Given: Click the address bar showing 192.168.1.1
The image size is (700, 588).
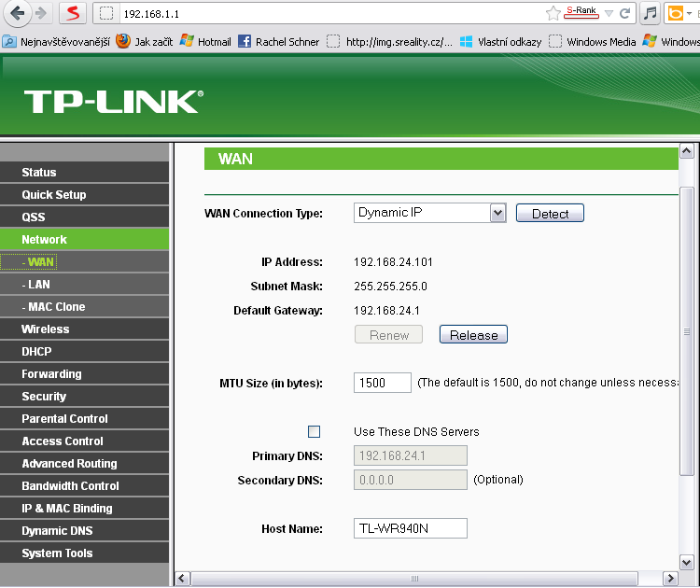Looking at the screenshot, I should pos(330,14).
